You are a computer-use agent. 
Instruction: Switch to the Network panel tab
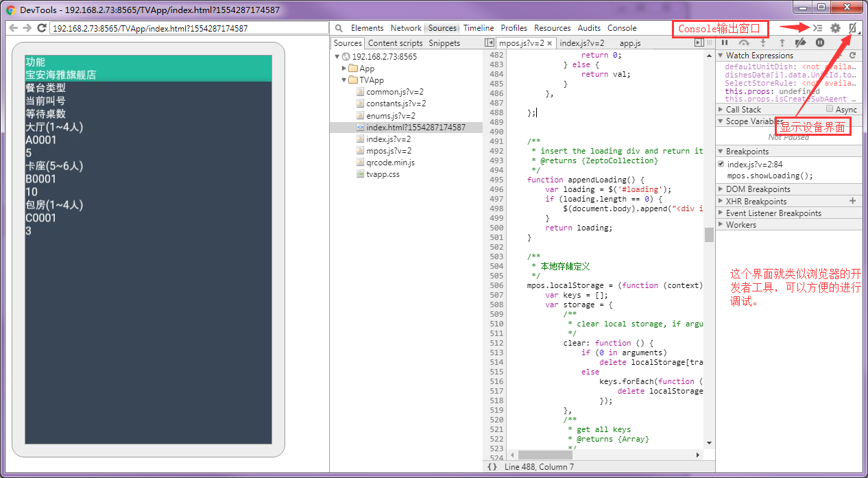point(406,28)
